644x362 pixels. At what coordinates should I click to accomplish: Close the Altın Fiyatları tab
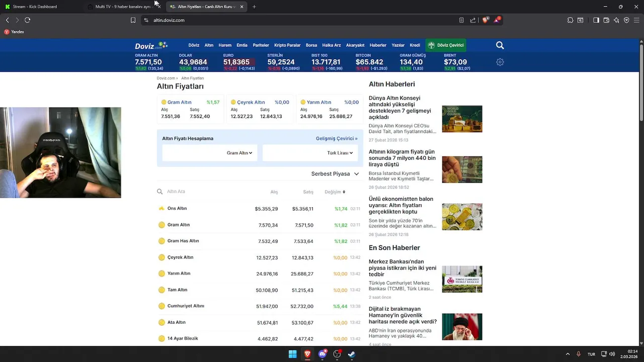242,7
